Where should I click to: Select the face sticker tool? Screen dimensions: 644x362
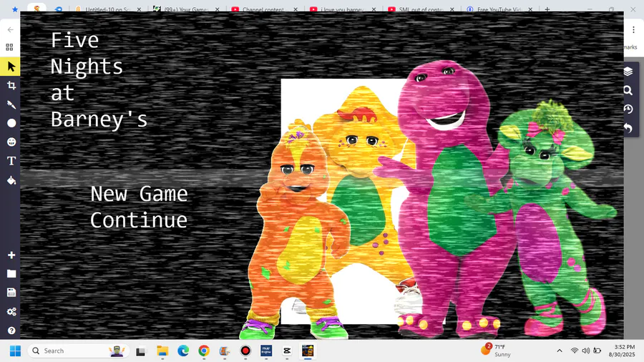(x=11, y=142)
